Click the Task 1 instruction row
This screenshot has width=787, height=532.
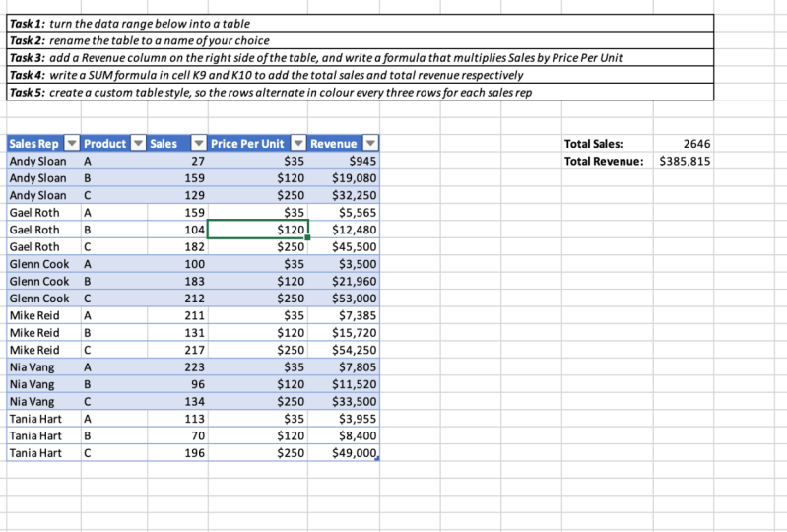(360, 24)
